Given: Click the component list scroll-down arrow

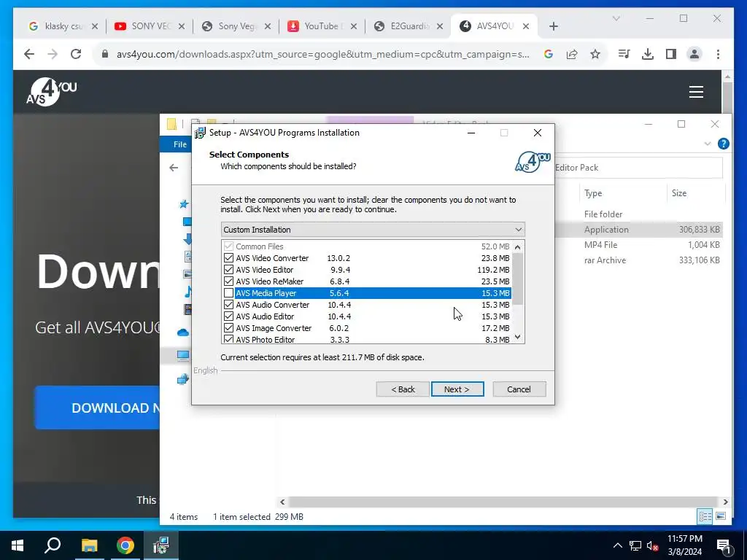Looking at the screenshot, I should [x=518, y=337].
